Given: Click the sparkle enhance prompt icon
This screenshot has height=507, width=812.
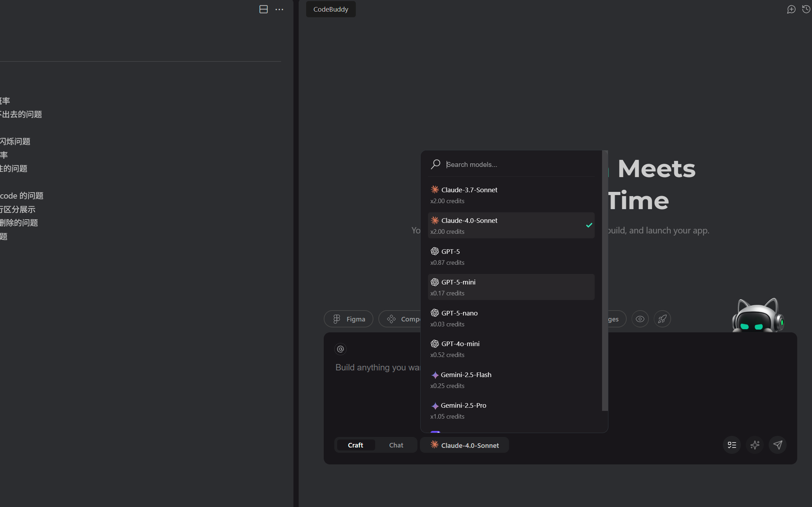Looking at the screenshot, I should pos(755,445).
